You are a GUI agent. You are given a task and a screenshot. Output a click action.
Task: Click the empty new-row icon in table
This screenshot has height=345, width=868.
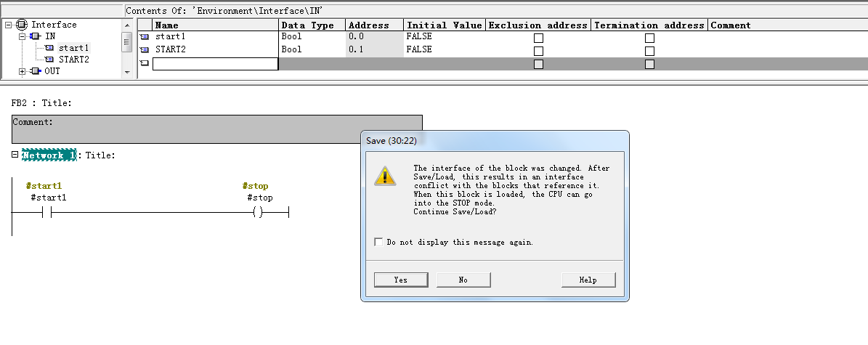point(144,64)
